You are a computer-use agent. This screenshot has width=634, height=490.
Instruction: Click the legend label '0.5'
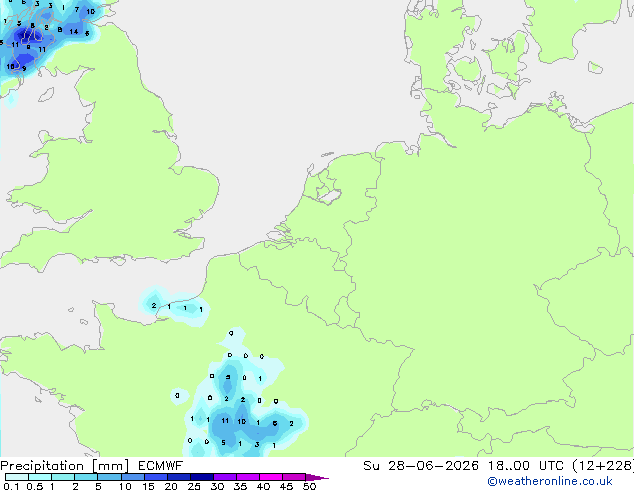35,486
